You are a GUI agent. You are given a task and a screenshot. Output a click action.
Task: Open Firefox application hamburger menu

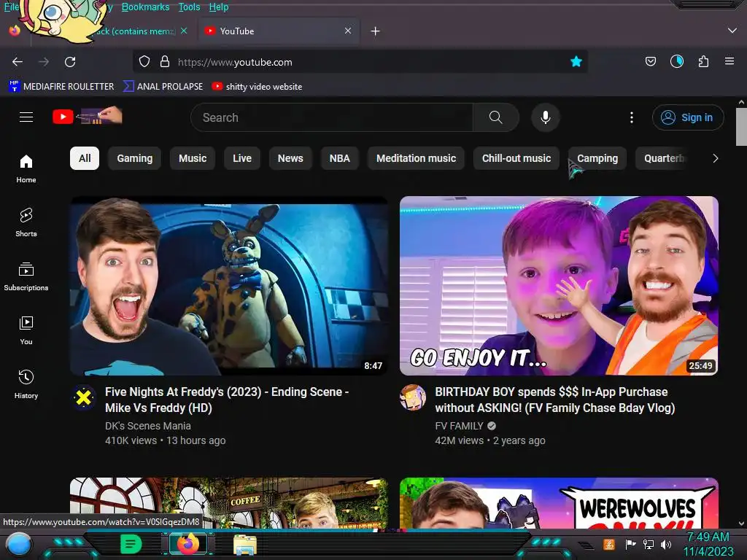[x=729, y=61]
